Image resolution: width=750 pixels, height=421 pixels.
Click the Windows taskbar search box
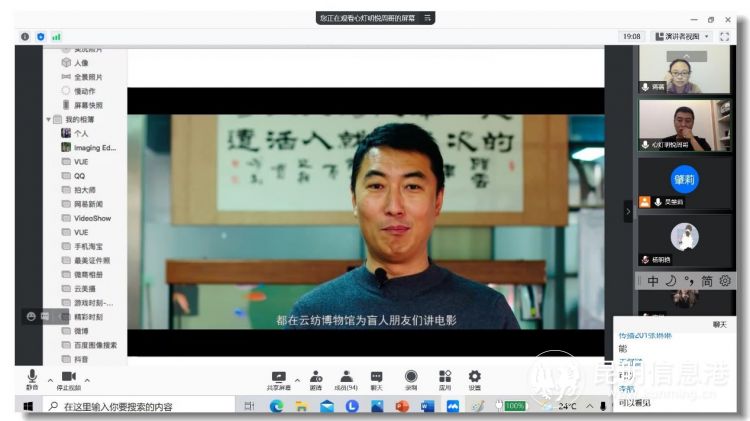pos(130,406)
